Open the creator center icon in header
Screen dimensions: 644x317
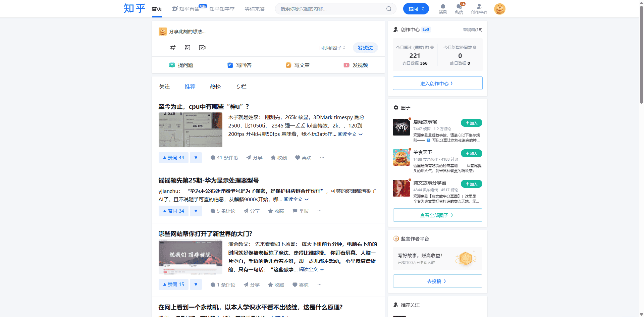click(x=479, y=7)
